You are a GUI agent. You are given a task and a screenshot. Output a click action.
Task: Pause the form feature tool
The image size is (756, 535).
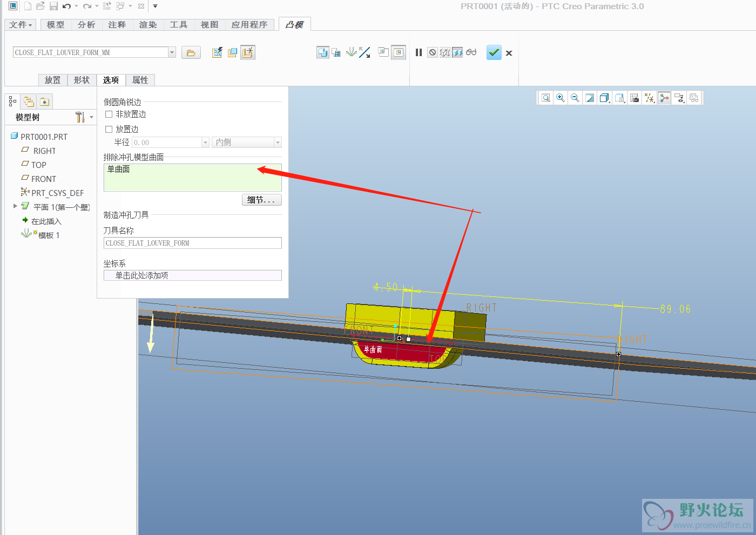[418, 52]
